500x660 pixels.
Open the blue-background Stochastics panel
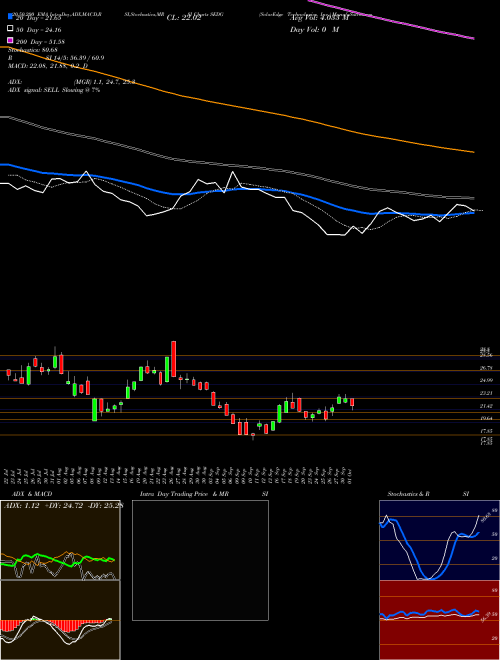click(x=439, y=540)
